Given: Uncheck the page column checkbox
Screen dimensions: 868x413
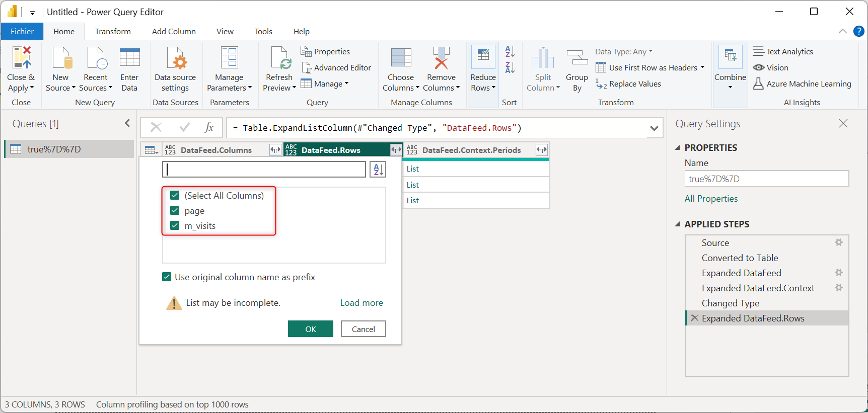Looking at the screenshot, I should [175, 210].
